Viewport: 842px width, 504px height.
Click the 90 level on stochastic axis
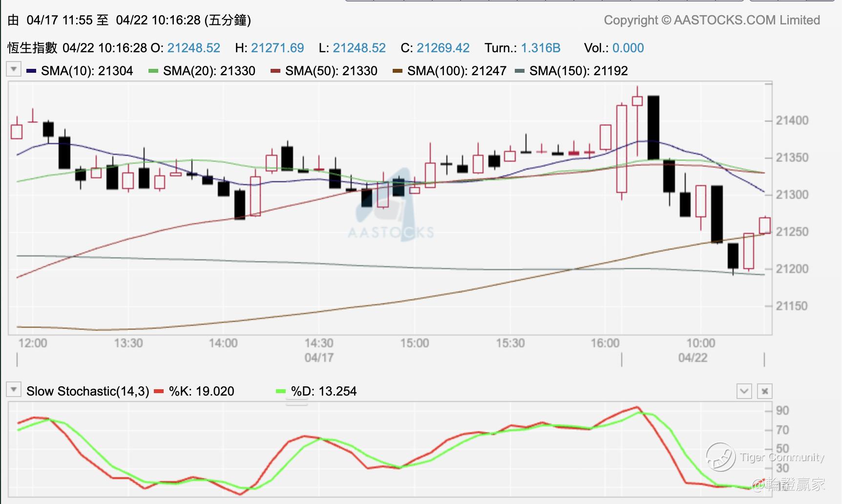point(782,410)
